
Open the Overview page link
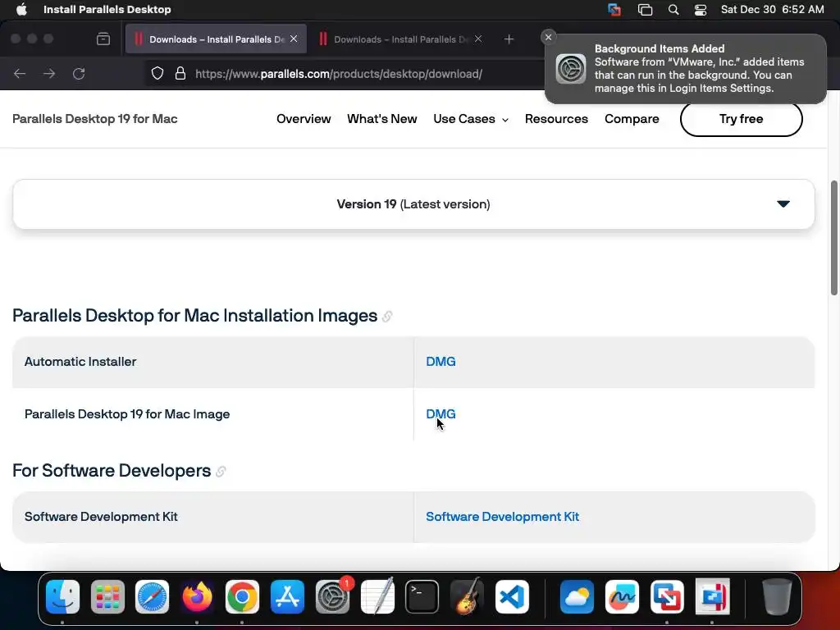click(x=304, y=119)
